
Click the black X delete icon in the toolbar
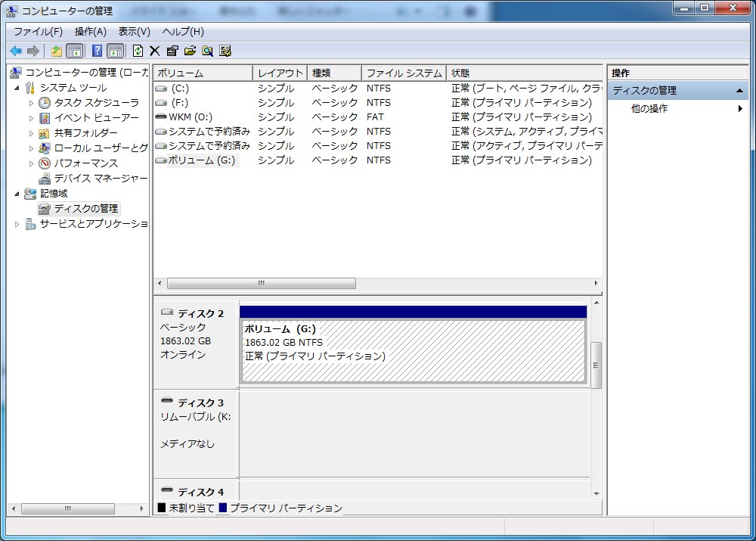(155, 51)
